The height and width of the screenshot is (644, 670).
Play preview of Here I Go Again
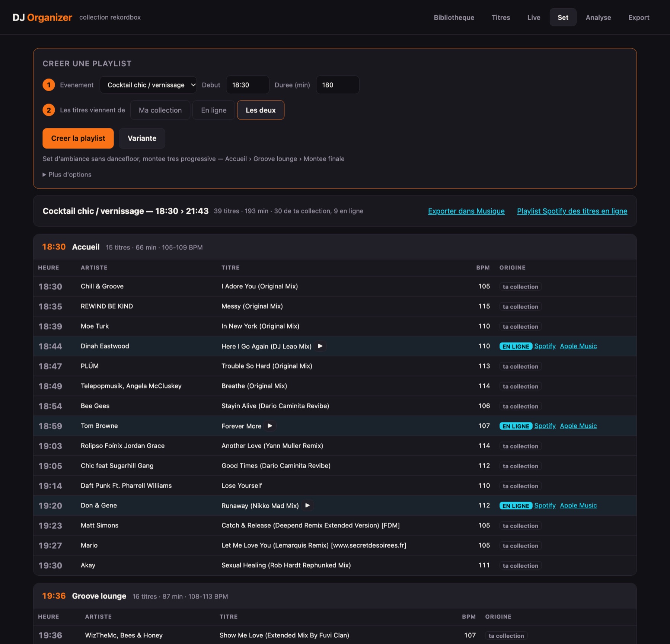(x=320, y=346)
